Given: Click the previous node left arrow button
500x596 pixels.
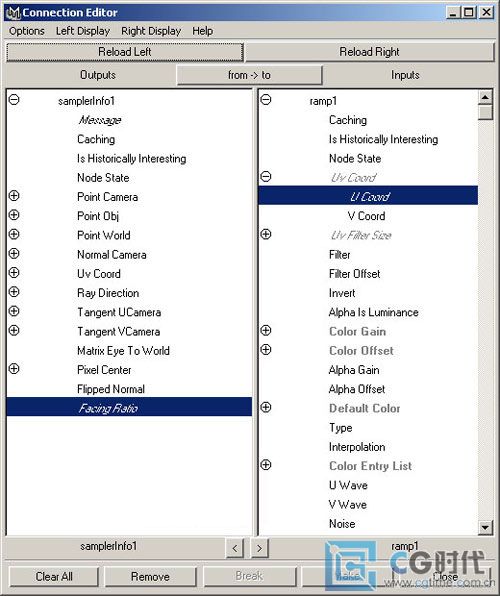Looking at the screenshot, I should [x=235, y=548].
